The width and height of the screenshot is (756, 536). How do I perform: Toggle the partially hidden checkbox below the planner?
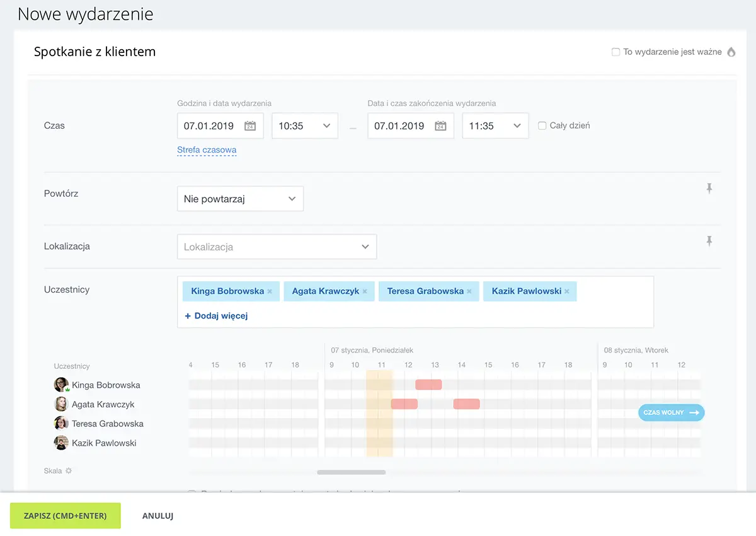192,492
